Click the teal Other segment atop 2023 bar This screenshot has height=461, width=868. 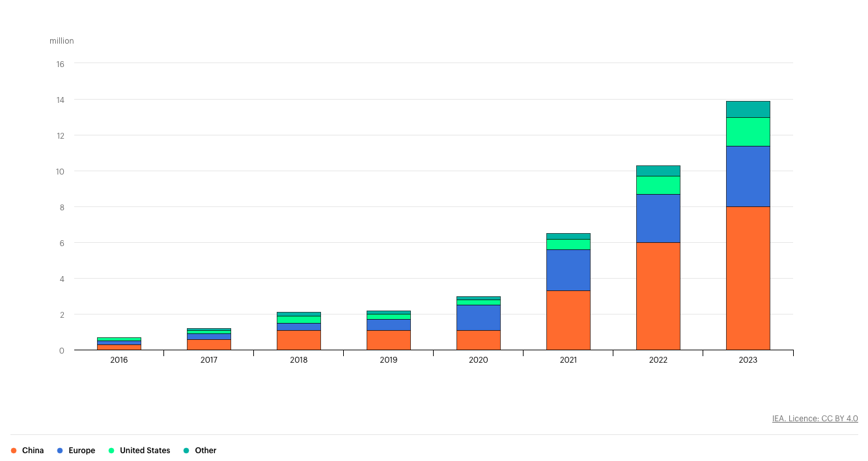click(748, 109)
